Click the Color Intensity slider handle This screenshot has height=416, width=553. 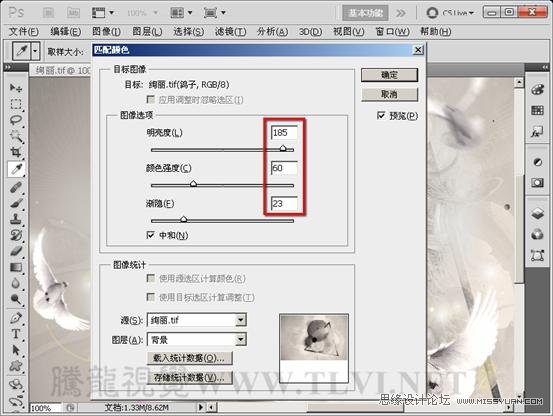[x=193, y=184]
